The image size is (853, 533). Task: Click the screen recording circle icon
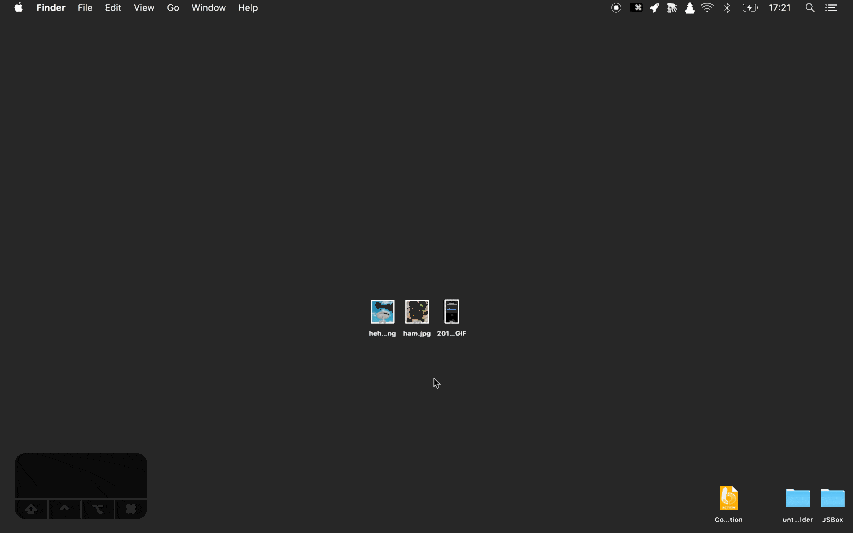click(616, 8)
